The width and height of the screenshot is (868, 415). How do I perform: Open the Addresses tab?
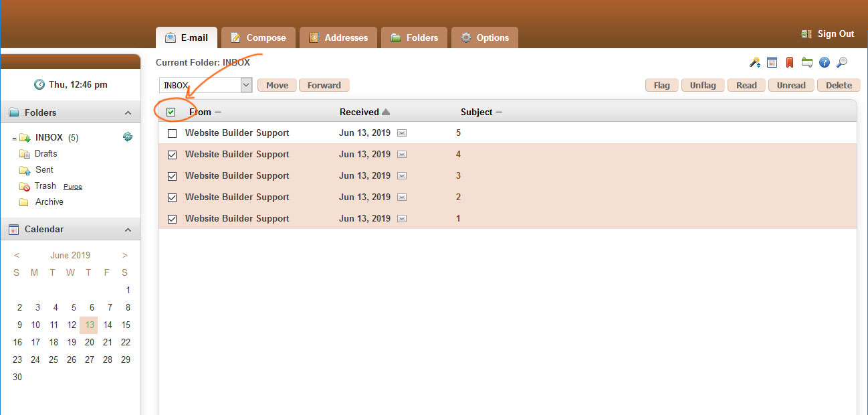[x=338, y=37]
